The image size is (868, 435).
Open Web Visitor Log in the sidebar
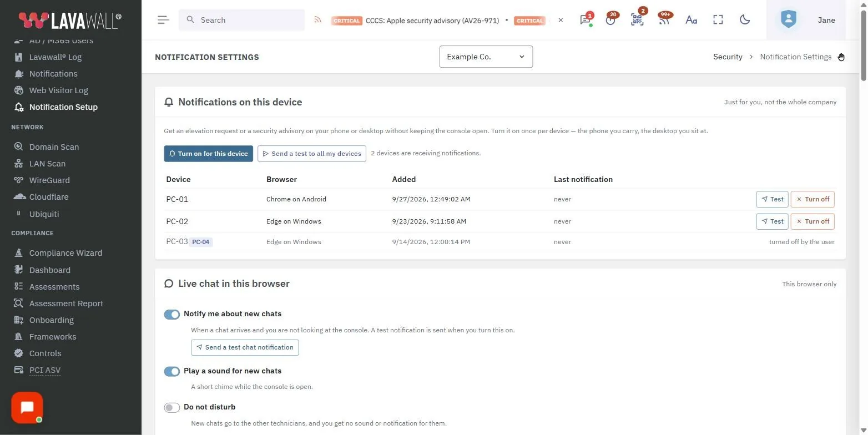[59, 90]
